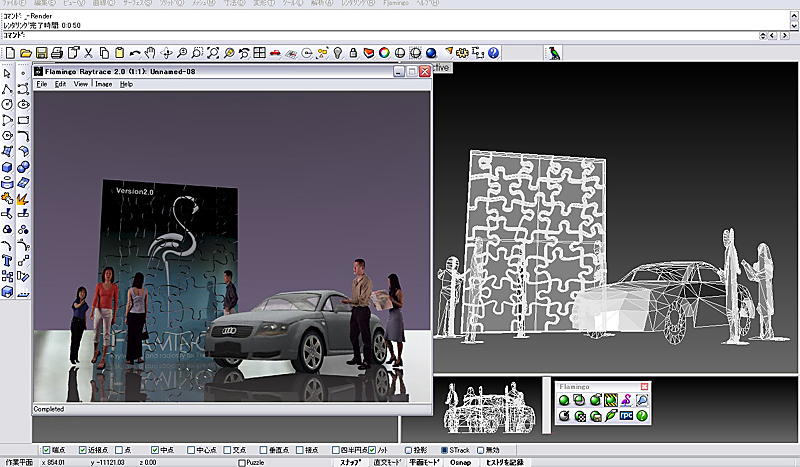Click the command history scroll-down arrow
The height and width of the screenshot is (467, 800).
[x=794, y=25]
